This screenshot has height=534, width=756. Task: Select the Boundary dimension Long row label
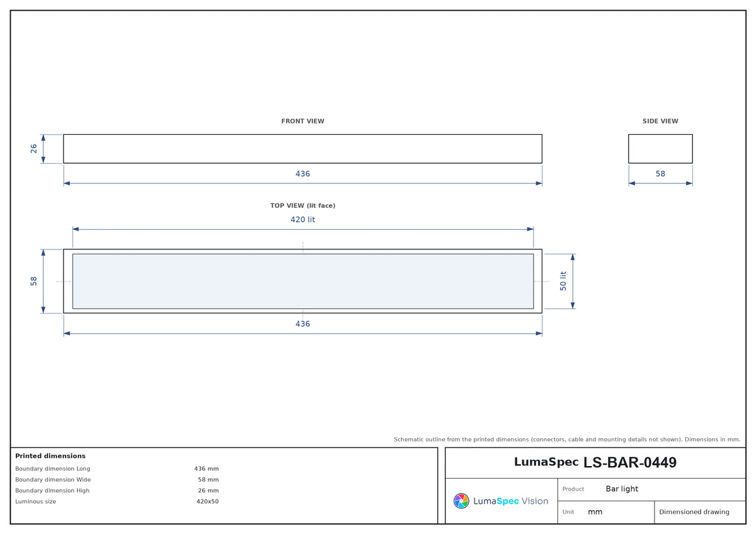click(53, 469)
